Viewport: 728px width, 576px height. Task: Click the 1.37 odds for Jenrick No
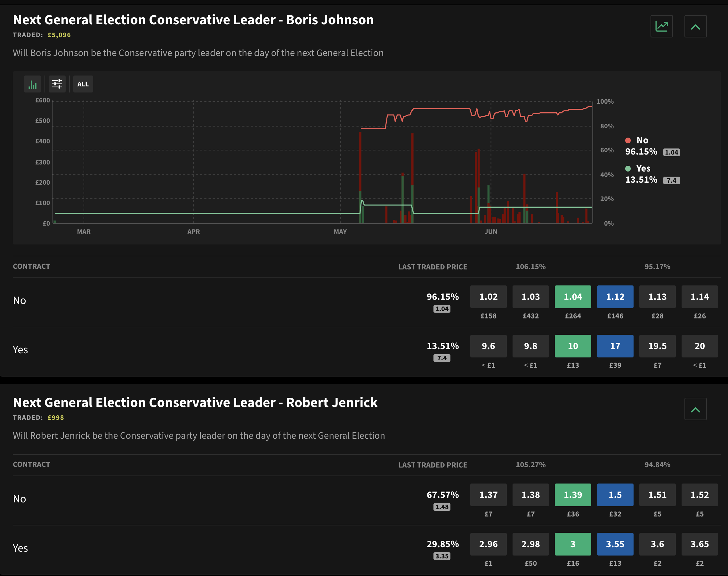488,495
